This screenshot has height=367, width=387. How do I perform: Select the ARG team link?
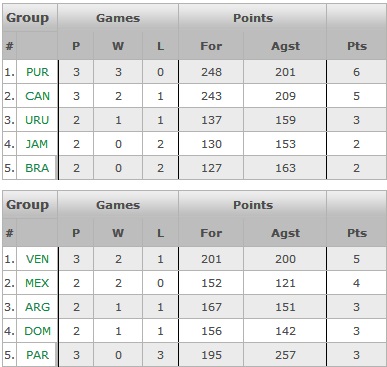click(x=37, y=307)
